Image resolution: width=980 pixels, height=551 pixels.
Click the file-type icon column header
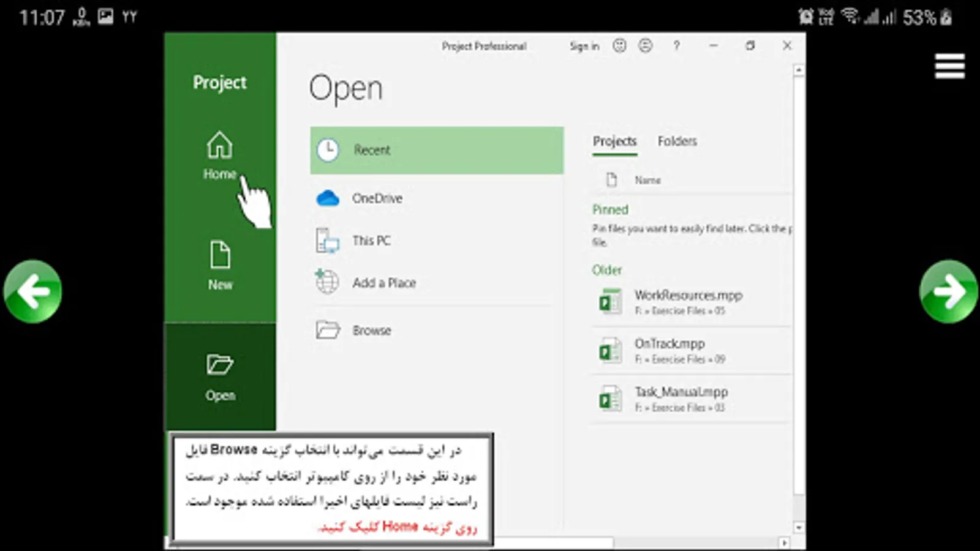(611, 179)
